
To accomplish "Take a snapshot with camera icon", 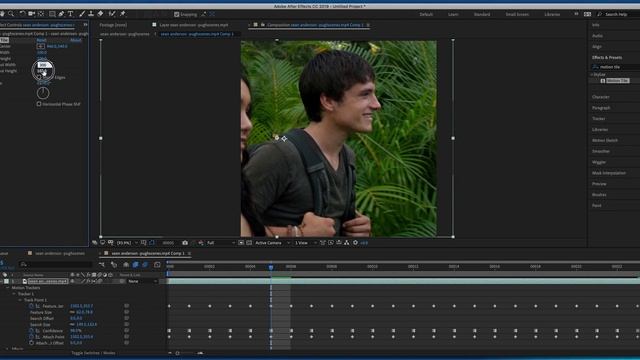I will pyautogui.click(x=185, y=243).
